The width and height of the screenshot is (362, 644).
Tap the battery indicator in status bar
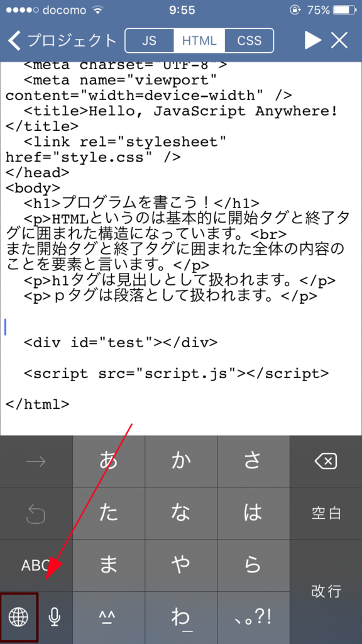(344, 10)
